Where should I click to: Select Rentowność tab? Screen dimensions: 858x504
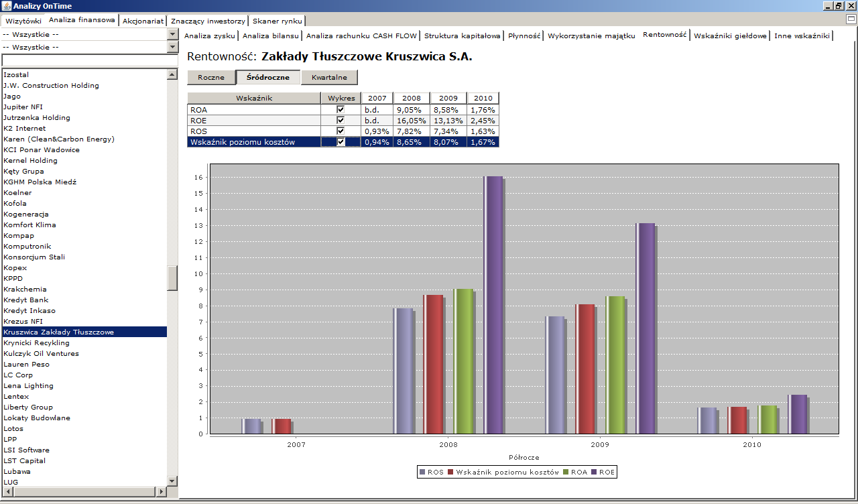pos(664,35)
